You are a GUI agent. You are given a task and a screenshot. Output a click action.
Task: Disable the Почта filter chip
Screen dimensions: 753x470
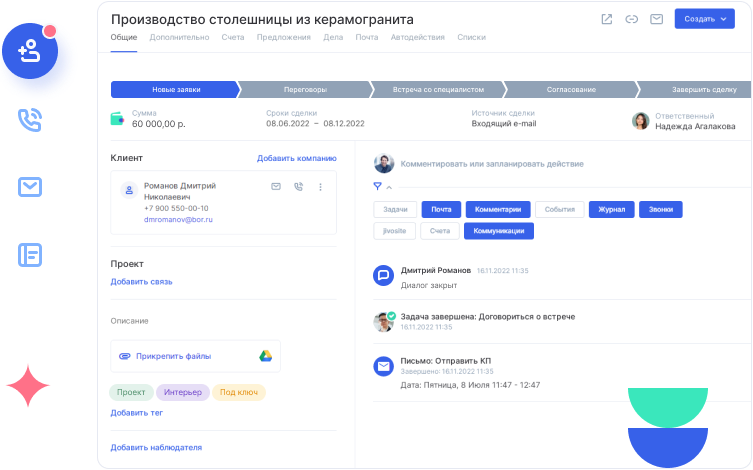click(441, 210)
